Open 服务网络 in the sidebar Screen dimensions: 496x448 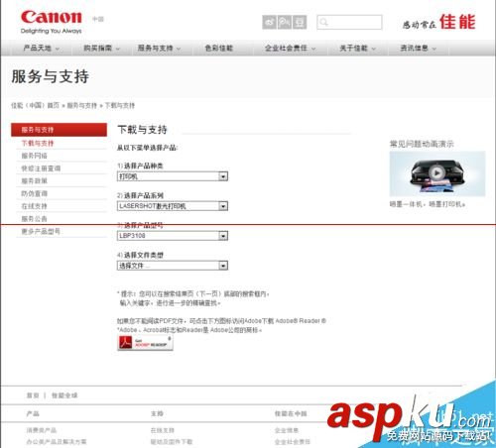coord(34,156)
